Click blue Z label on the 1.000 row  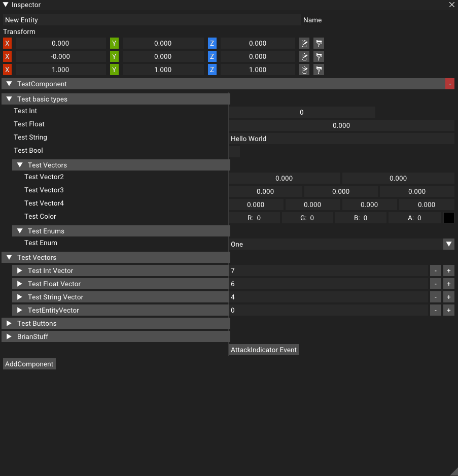[x=212, y=70]
